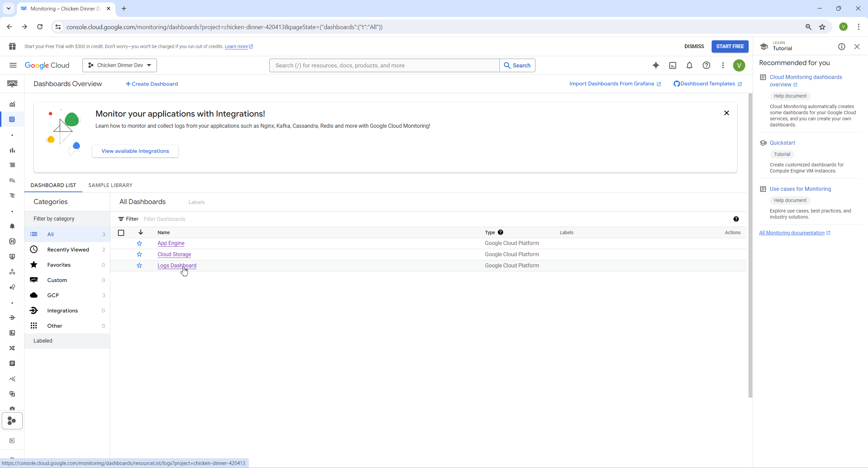Favorite the Cloud Storage dashboard star
868x468 pixels.
[x=139, y=255]
